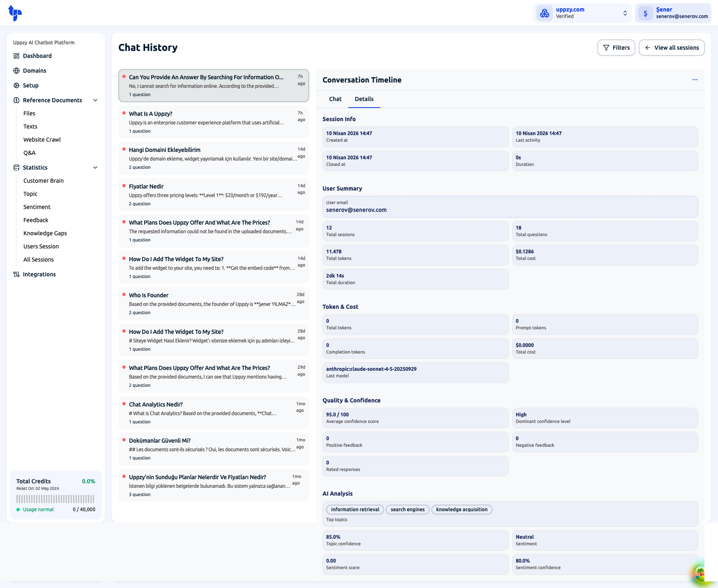Click the green Usage normal status dot
718x588 pixels.
pyautogui.click(x=18, y=510)
